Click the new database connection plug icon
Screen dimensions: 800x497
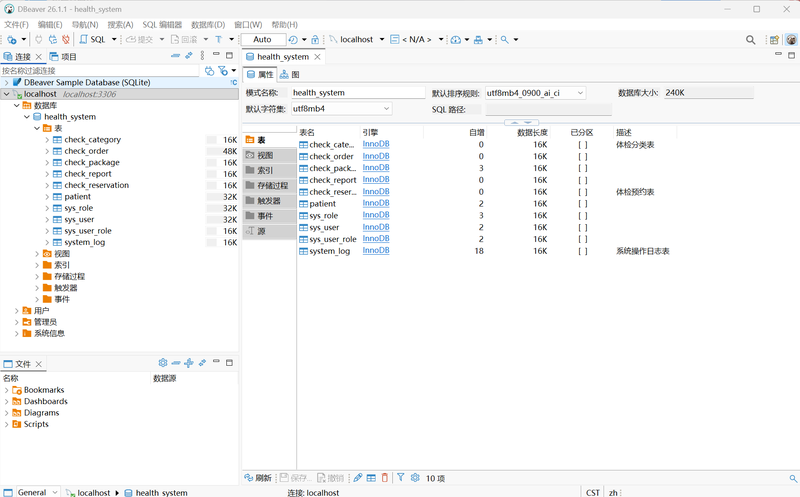coord(12,39)
